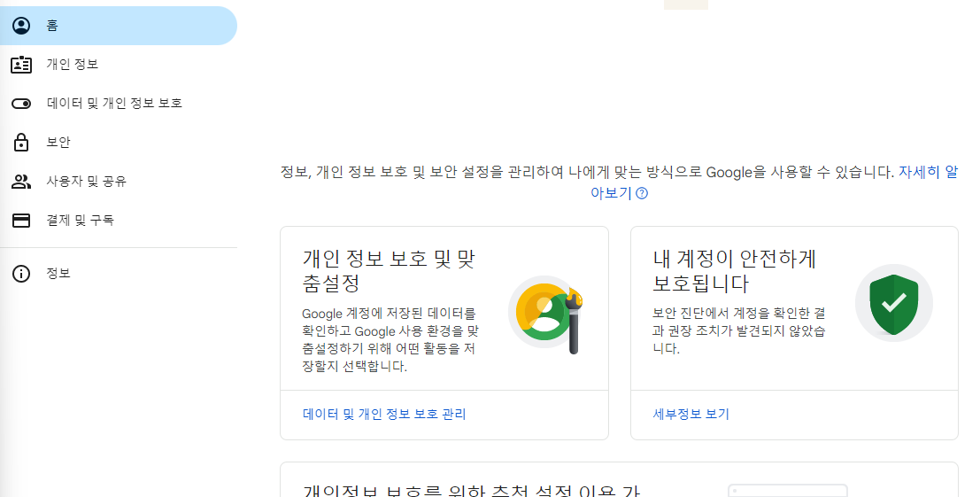Open the 홈 menu item
The width and height of the screenshot is (980, 497).
[119, 26]
